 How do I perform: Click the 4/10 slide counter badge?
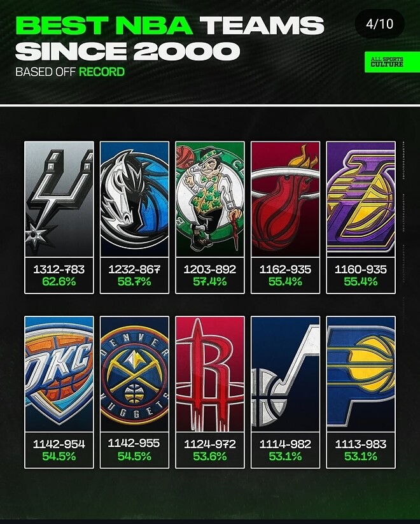[379, 24]
